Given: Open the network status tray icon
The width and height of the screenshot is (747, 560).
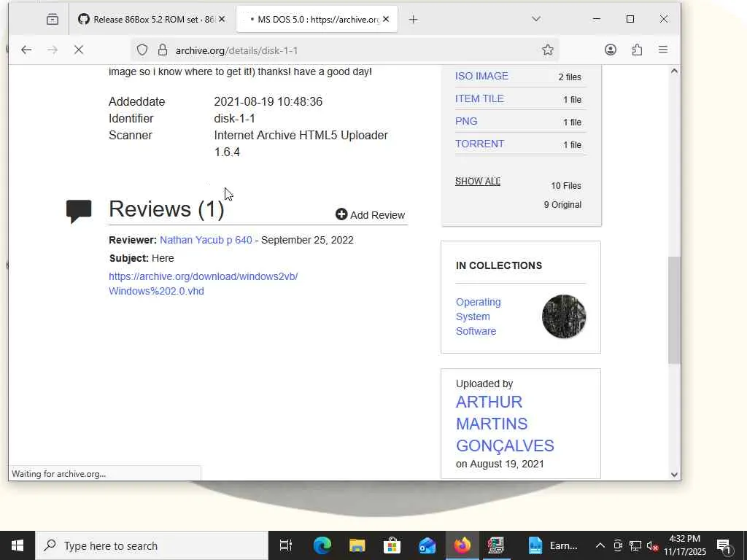Looking at the screenshot, I should (x=635, y=545).
